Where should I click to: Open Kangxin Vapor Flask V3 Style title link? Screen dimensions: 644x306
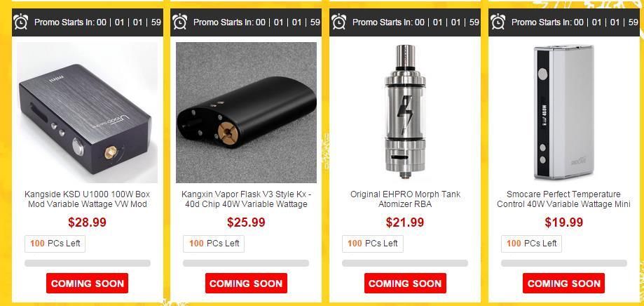[246, 199]
